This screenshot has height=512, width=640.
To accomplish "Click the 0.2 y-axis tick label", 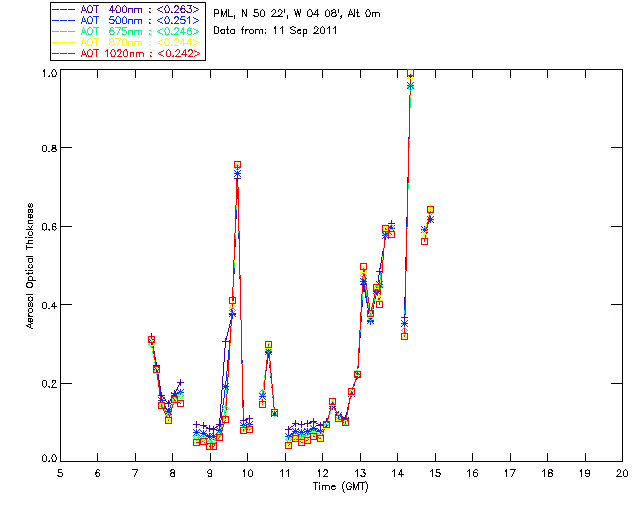I will tap(49, 384).
